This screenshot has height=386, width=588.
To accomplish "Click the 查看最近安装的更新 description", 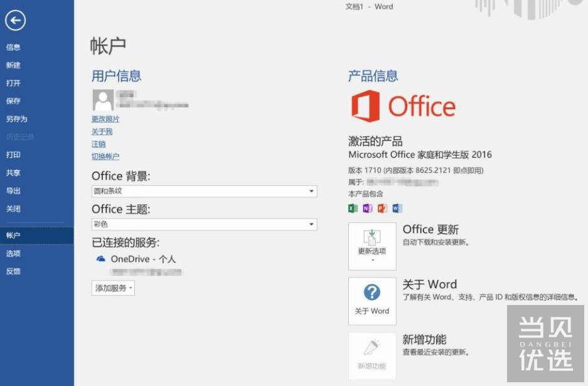I will [x=436, y=352].
